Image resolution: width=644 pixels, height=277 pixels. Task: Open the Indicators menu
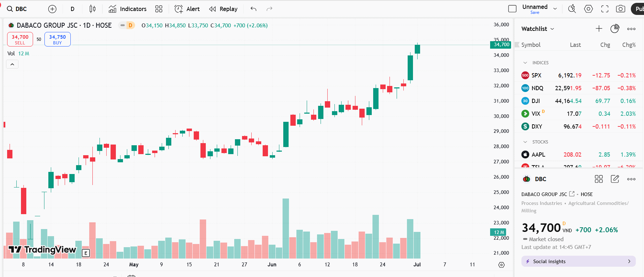pyautogui.click(x=128, y=9)
